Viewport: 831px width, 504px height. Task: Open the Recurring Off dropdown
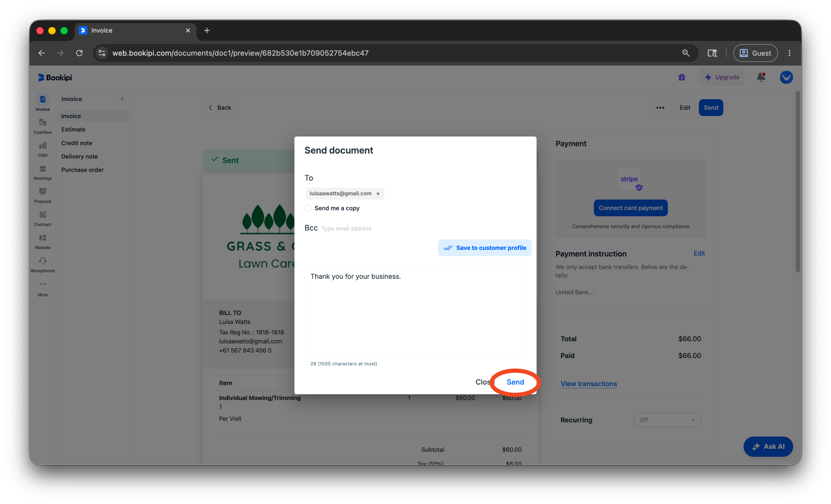point(667,420)
